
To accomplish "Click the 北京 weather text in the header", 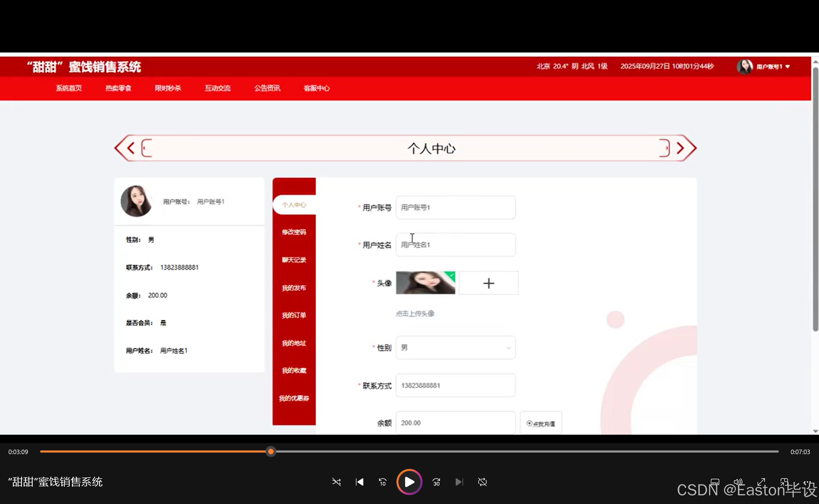I will 572,66.
